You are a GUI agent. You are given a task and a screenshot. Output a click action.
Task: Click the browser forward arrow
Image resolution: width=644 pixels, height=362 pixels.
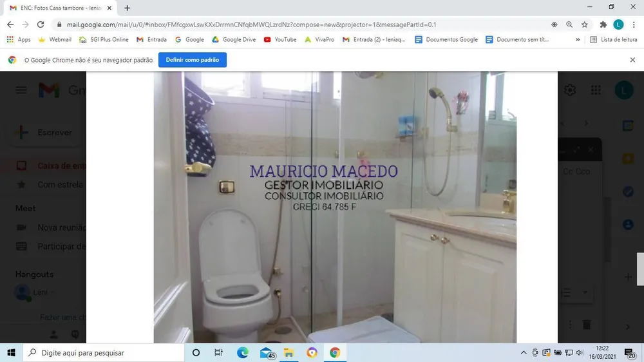click(26, 24)
